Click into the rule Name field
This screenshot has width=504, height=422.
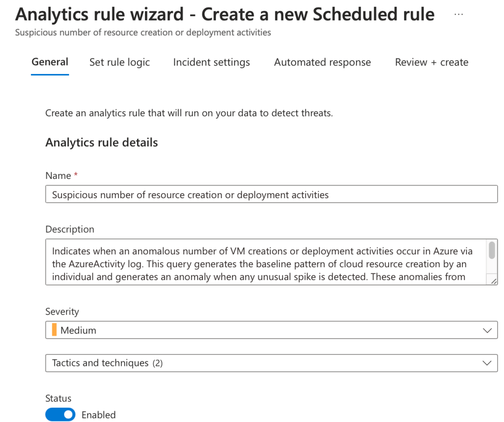coord(271,194)
